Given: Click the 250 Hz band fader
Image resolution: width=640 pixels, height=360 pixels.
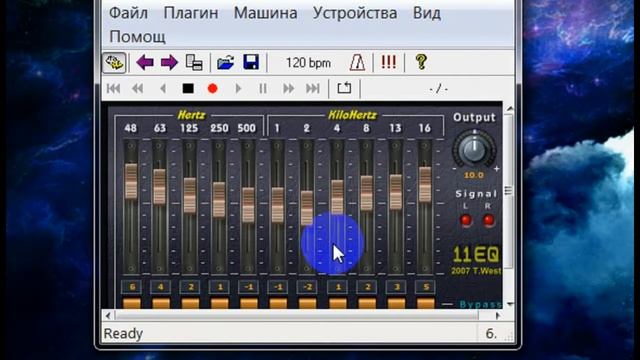Looking at the screenshot, I should (x=219, y=200).
